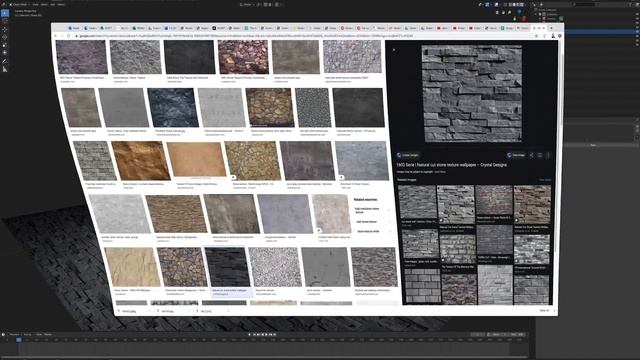The image size is (640, 360).
Task: Select the wall stone texture related search
Action: 367,222
